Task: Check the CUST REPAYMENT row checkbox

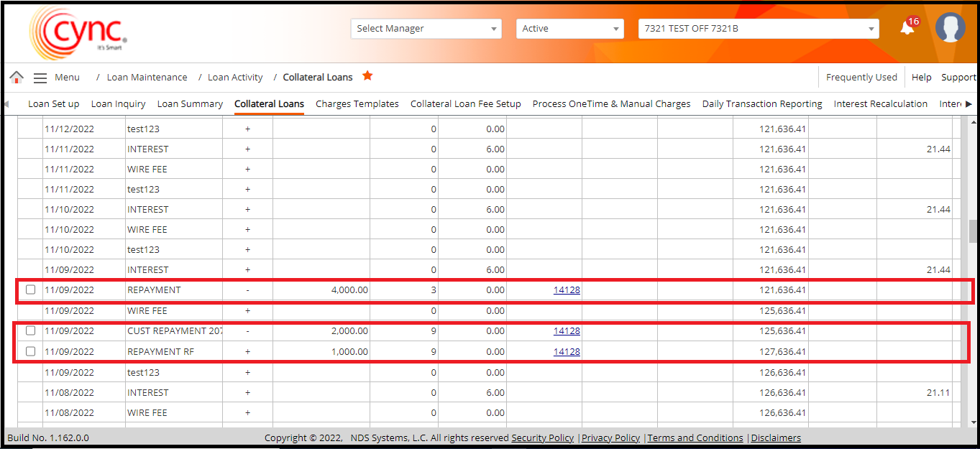Action: pos(30,331)
